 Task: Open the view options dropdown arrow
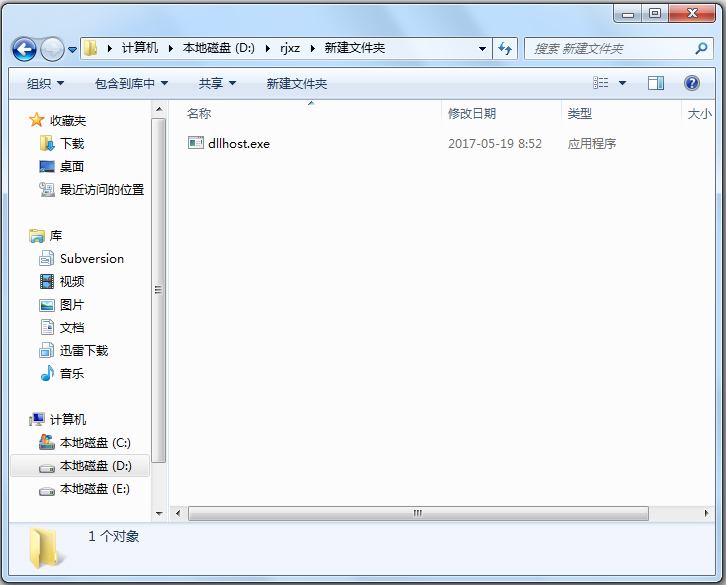tap(622, 83)
